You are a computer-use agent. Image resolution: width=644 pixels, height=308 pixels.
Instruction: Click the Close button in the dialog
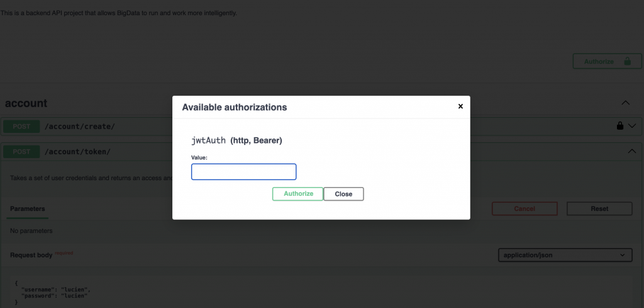pos(343,194)
